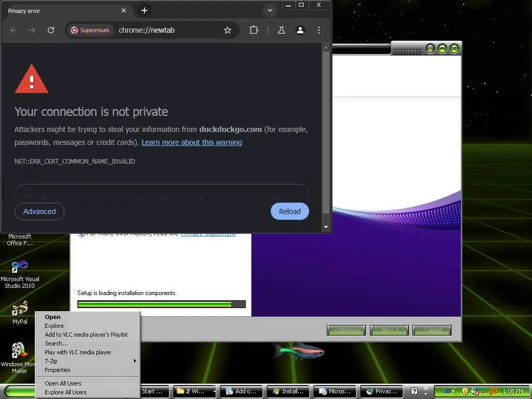
Task: Click the installer window minimize green button
Action: tap(430, 49)
